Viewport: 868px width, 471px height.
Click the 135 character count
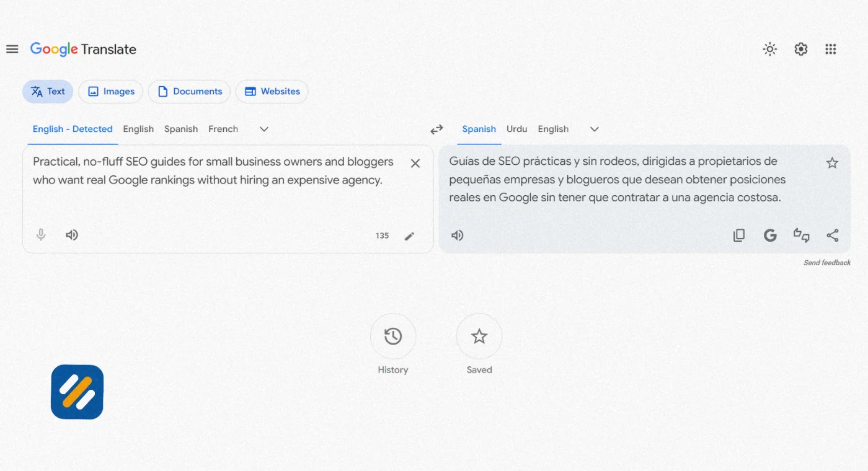click(382, 235)
